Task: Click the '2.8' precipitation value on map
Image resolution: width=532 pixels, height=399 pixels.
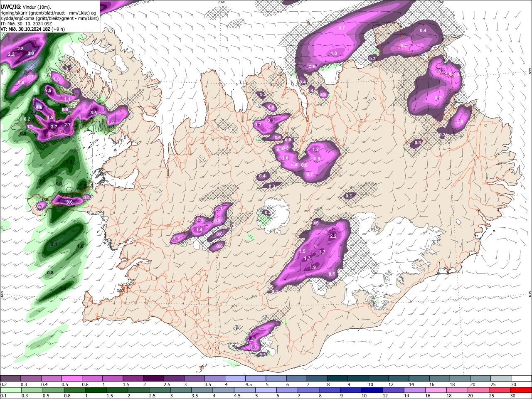Action: (20, 49)
